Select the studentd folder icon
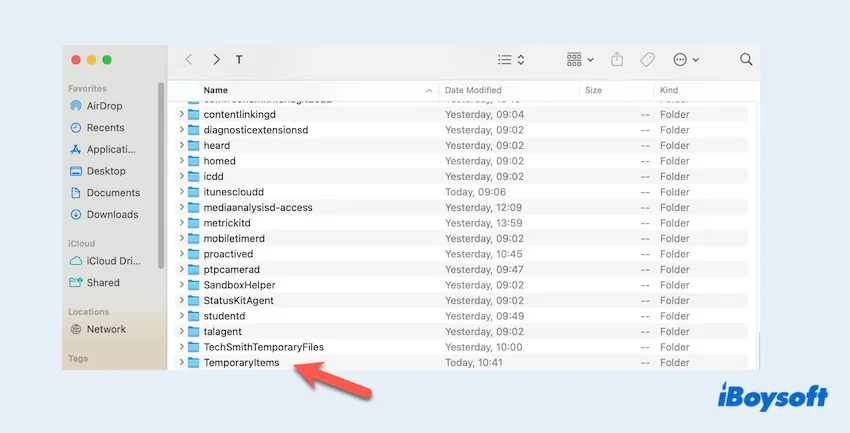Screen dimensions: 850x433 pyautogui.click(x=194, y=316)
